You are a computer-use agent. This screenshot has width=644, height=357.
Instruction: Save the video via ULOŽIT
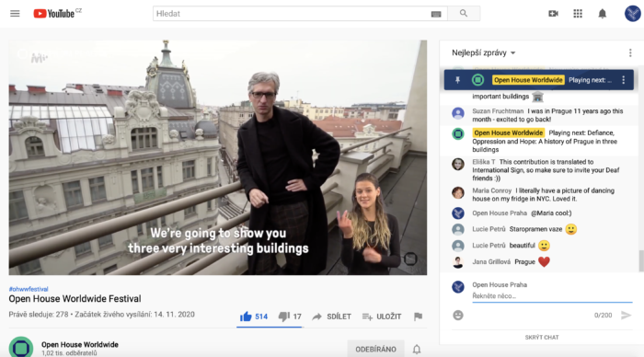(382, 317)
